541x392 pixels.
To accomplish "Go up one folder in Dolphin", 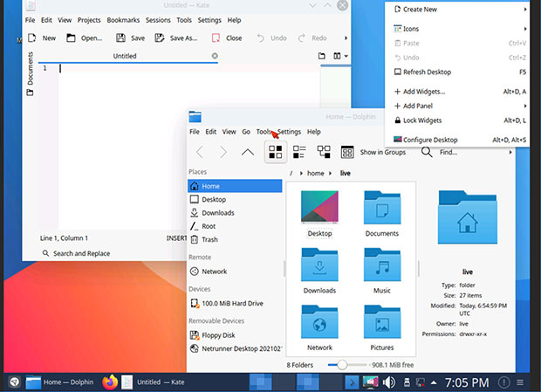I will [248, 152].
